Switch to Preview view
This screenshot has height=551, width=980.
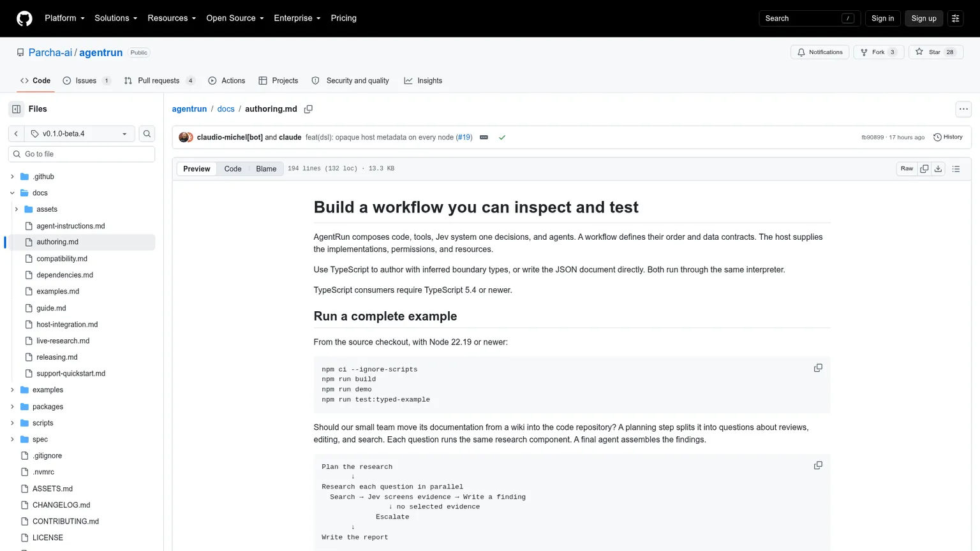tap(197, 169)
